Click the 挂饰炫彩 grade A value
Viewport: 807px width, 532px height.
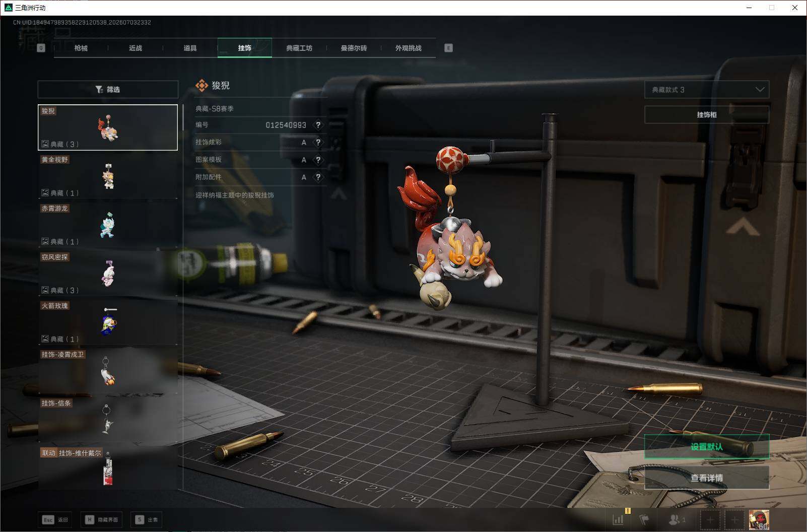coord(304,143)
